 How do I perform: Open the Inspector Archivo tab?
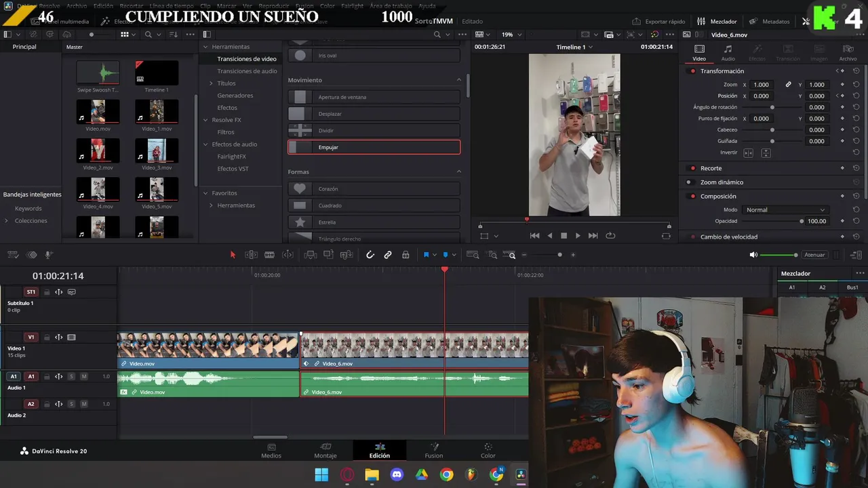[x=848, y=53]
